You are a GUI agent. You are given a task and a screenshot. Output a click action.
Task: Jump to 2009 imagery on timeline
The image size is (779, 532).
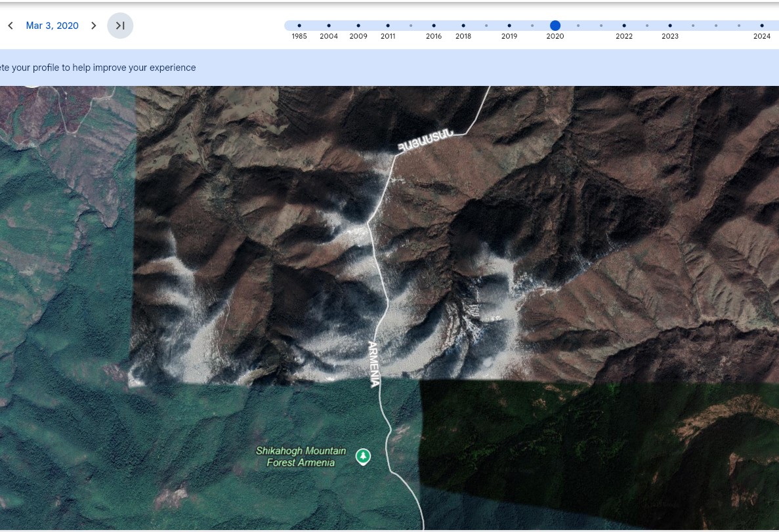358,26
